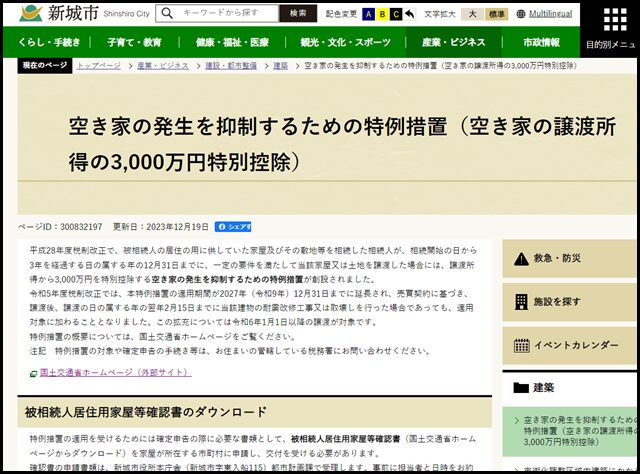Image resolution: width=640 pixels, height=474 pixels.
Task: Open 健康・福祉・医療 menu
Action: click(x=232, y=42)
